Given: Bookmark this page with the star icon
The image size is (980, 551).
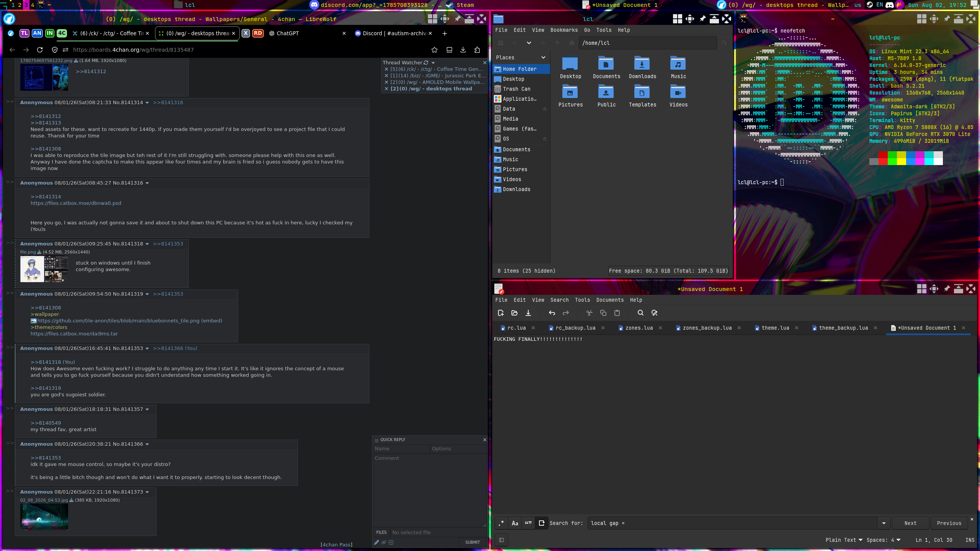Looking at the screenshot, I should point(434,50).
